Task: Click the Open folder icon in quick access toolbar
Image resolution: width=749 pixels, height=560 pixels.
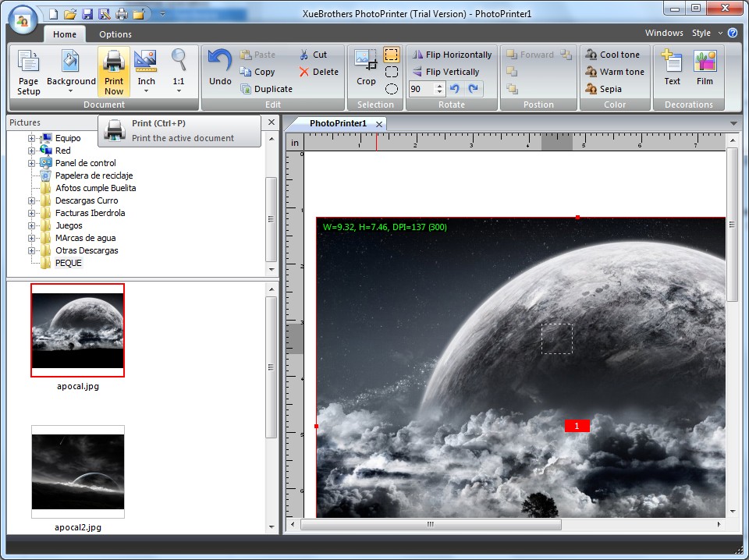Action: [70, 14]
